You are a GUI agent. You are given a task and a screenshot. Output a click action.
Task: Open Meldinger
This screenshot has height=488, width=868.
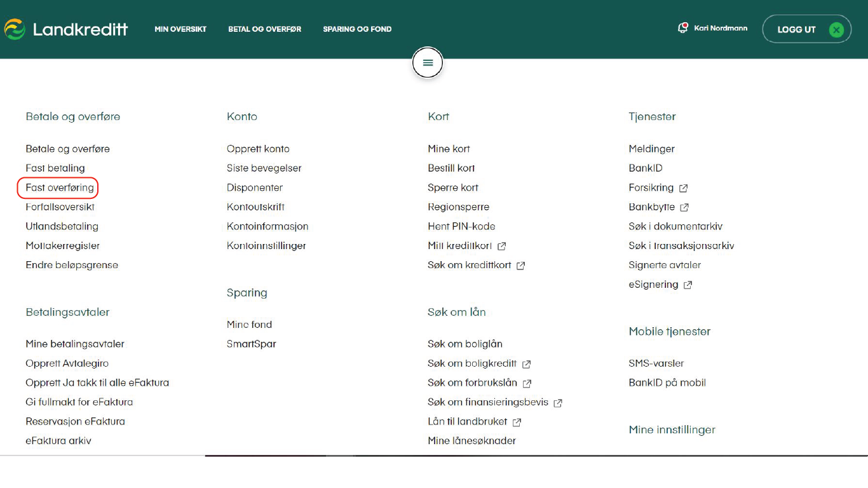pos(652,149)
